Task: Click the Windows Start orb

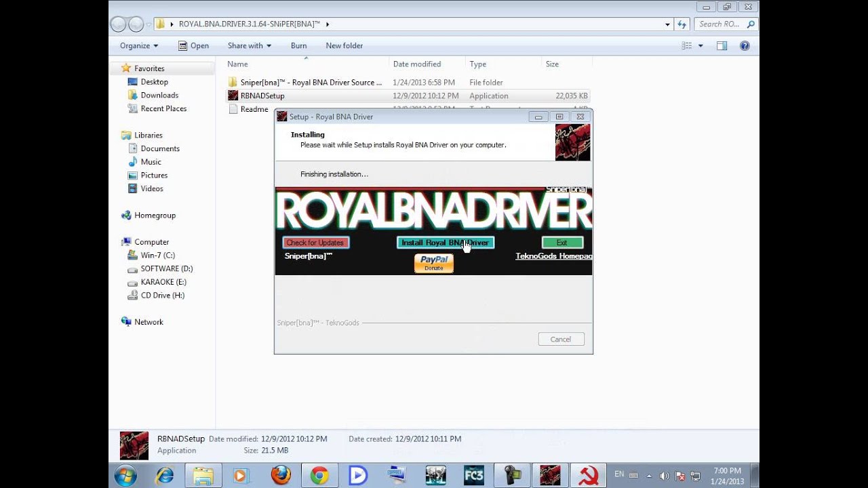Action: [x=125, y=476]
